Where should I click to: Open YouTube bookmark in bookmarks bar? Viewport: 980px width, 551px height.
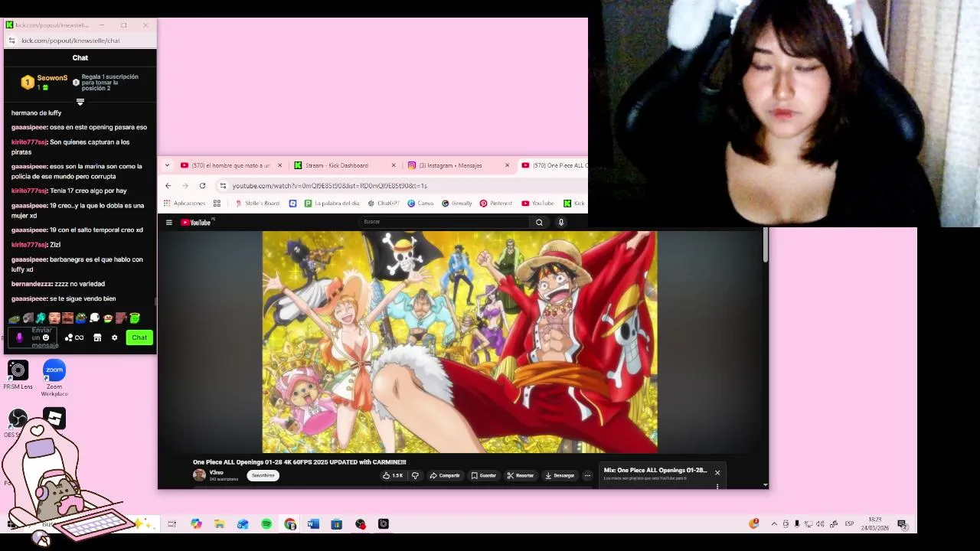tap(538, 204)
